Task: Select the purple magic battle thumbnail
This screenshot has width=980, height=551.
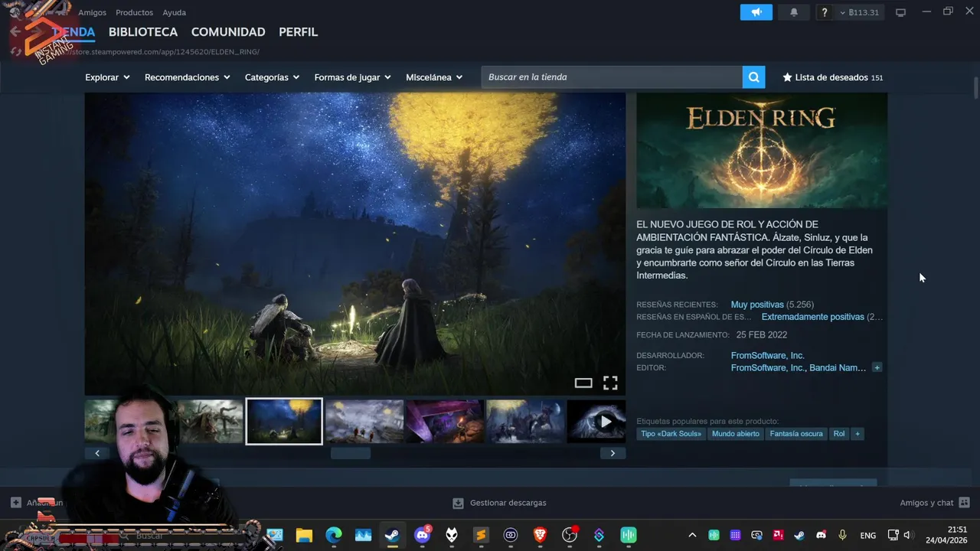Action: [445, 421]
